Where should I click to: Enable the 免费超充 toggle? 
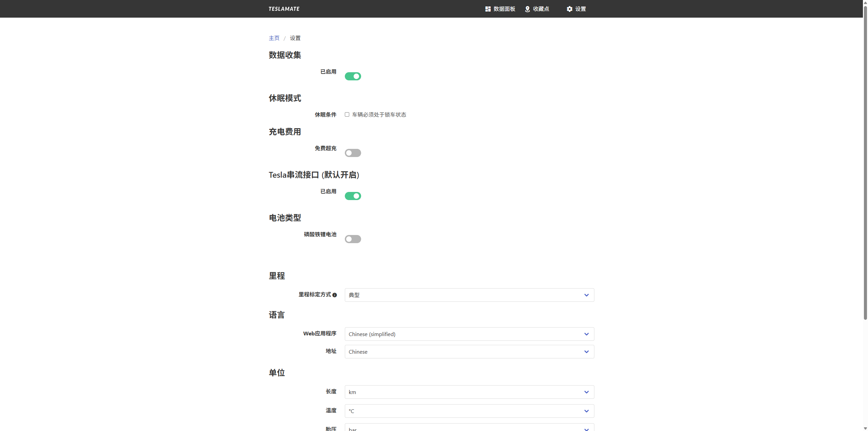tap(353, 153)
